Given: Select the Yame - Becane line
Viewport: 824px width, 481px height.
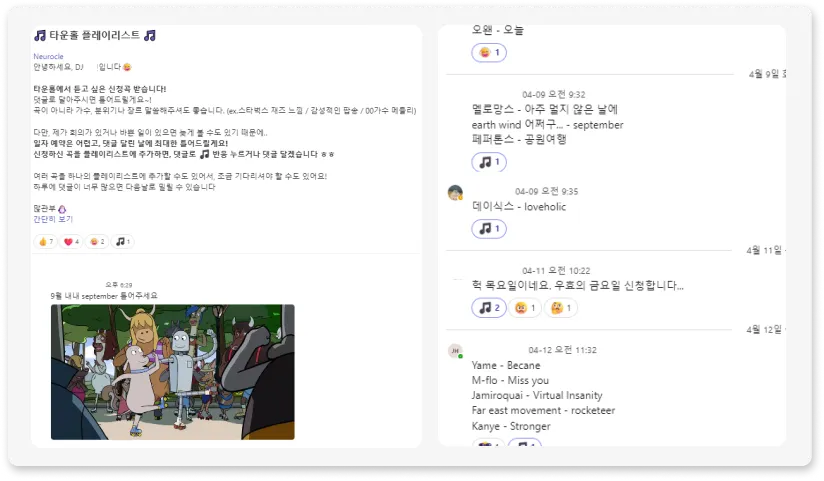Looking at the screenshot, I should (x=506, y=365).
